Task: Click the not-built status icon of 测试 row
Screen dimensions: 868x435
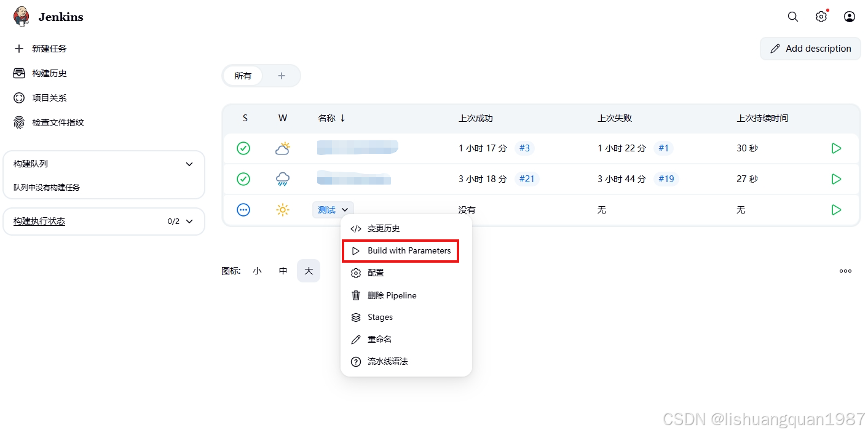Action: click(x=243, y=210)
